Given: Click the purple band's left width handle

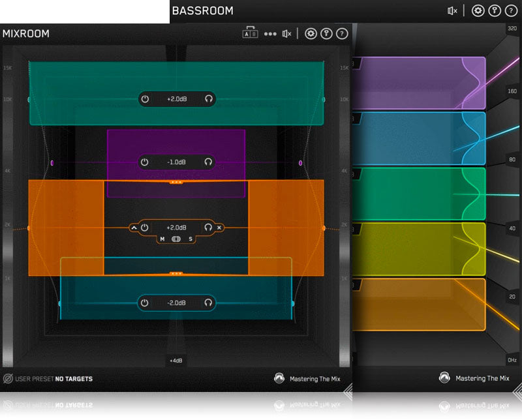Looking at the screenshot, I should point(52,163).
